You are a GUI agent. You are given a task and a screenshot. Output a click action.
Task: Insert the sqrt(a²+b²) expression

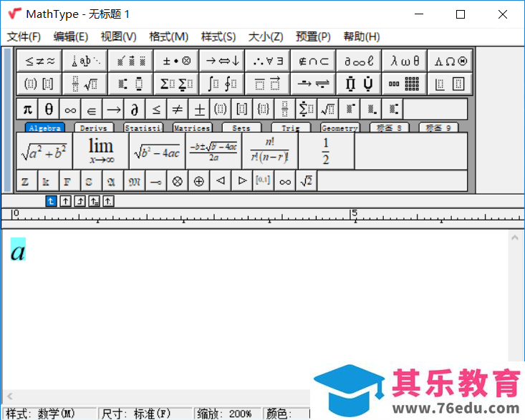point(44,151)
